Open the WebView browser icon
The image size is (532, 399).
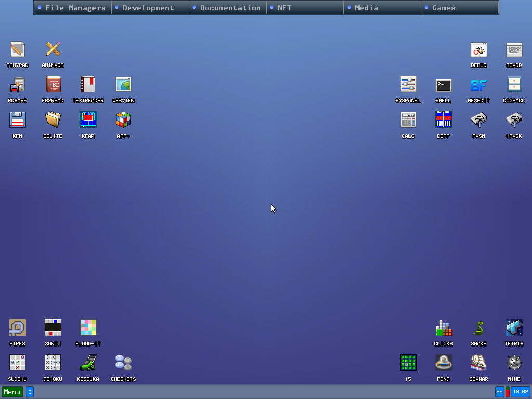[123, 85]
